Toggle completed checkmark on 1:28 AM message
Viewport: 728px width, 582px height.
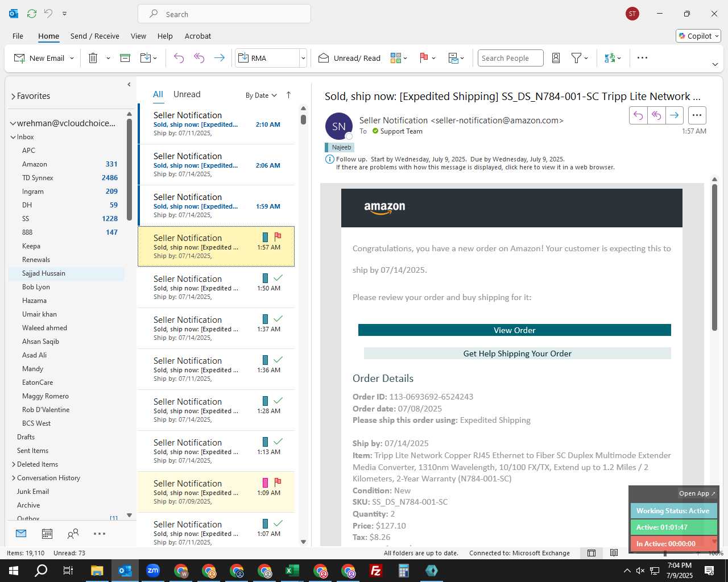click(x=278, y=401)
